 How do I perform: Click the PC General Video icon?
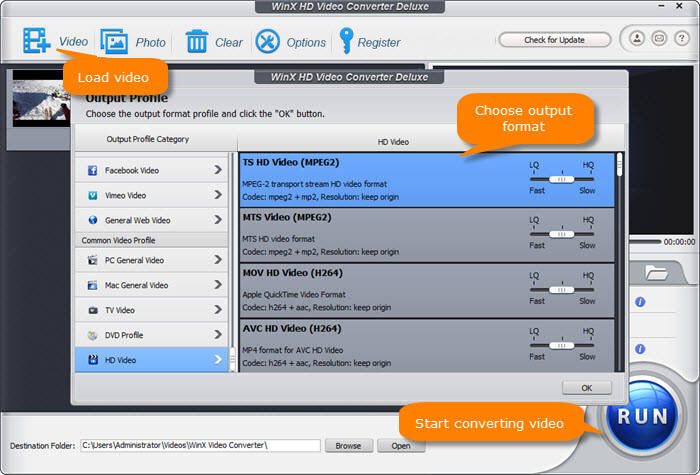pyautogui.click(x=92, y=260)
